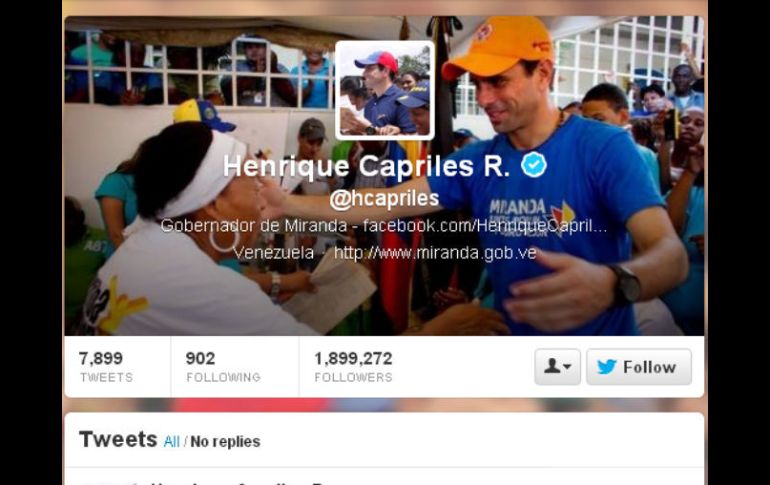Click the Tweets section heading
The height and width of the screenshot is (485, 770).
(118, 439)
